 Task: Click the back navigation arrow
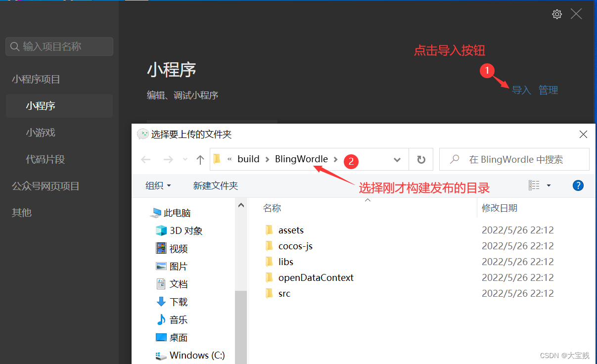(146, 160)
